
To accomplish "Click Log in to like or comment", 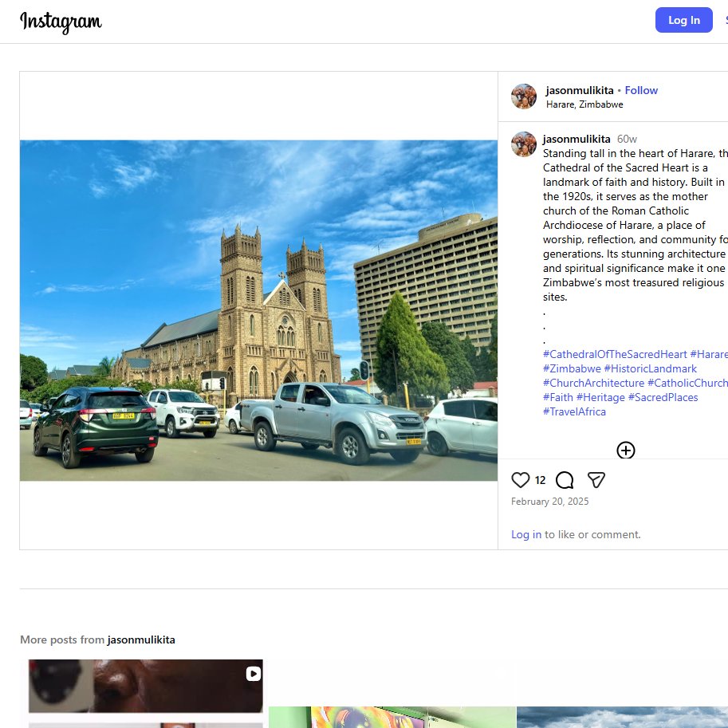I will 526,534.
